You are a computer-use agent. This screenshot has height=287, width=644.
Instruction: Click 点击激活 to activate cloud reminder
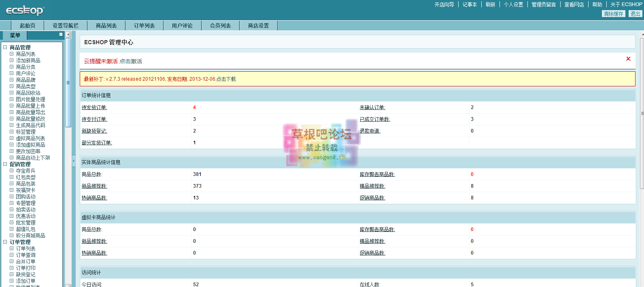(131, 61)
